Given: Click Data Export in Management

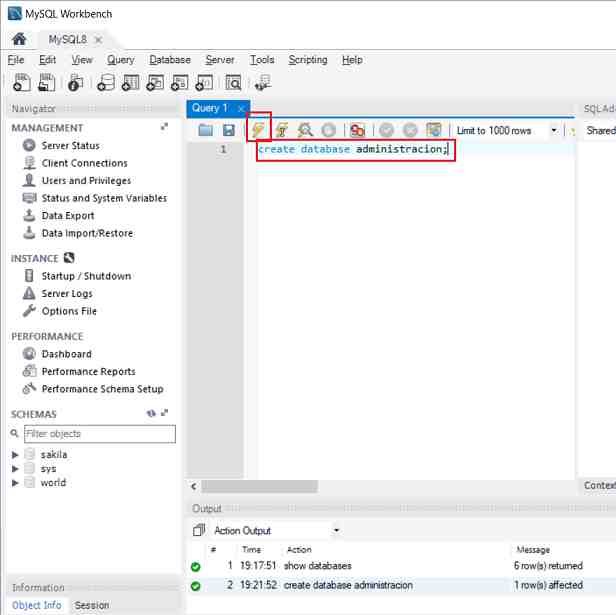Looking at the screenshot, I should click(68, 216).
